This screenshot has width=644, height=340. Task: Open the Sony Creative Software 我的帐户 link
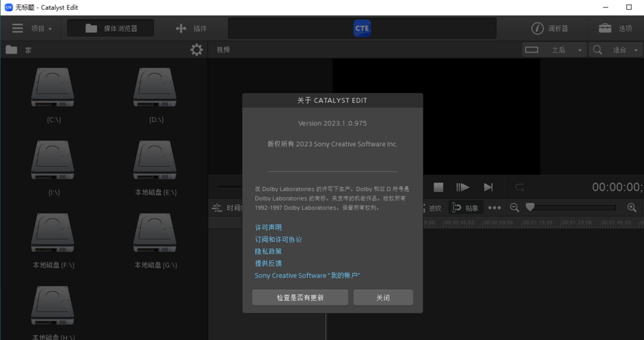coord(307,276)
